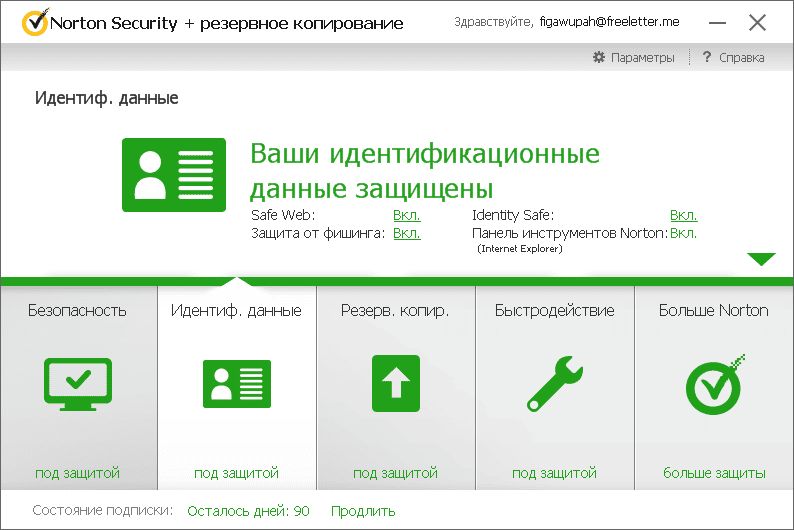Toggle Identity Safe Вкл. link
Screen dimensions: 794x530
point(684,215)
